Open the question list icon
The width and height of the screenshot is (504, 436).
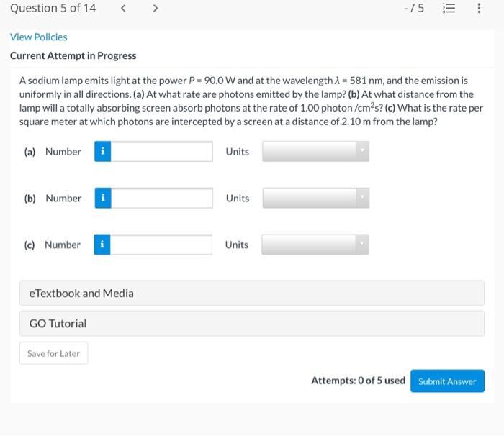(449, 8)
